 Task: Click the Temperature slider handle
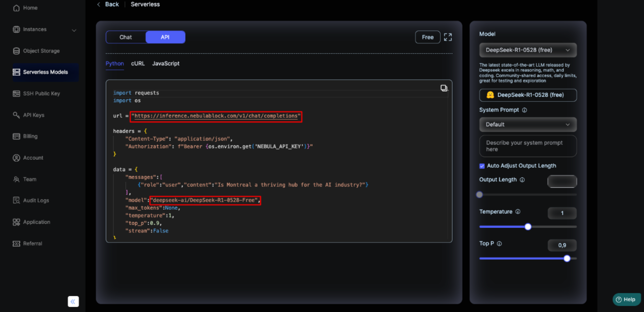528,227
